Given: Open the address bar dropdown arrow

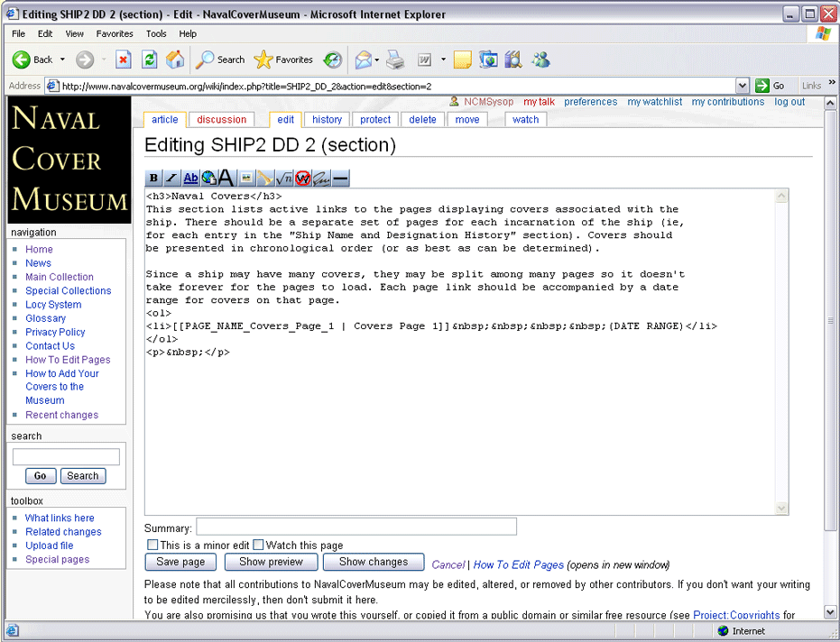Looking at the screenshot, I should coord(742,86).
